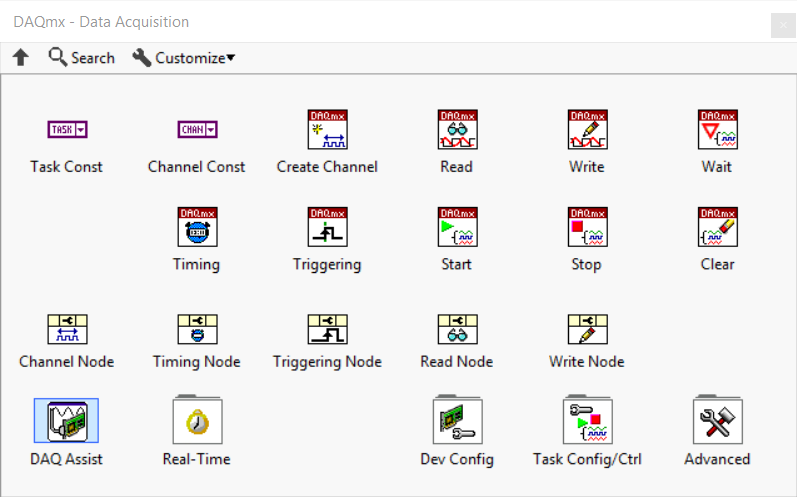The image size is (797, 497).
Task: Select the DAQmx Timing VI icon
Action: point(197,227)
